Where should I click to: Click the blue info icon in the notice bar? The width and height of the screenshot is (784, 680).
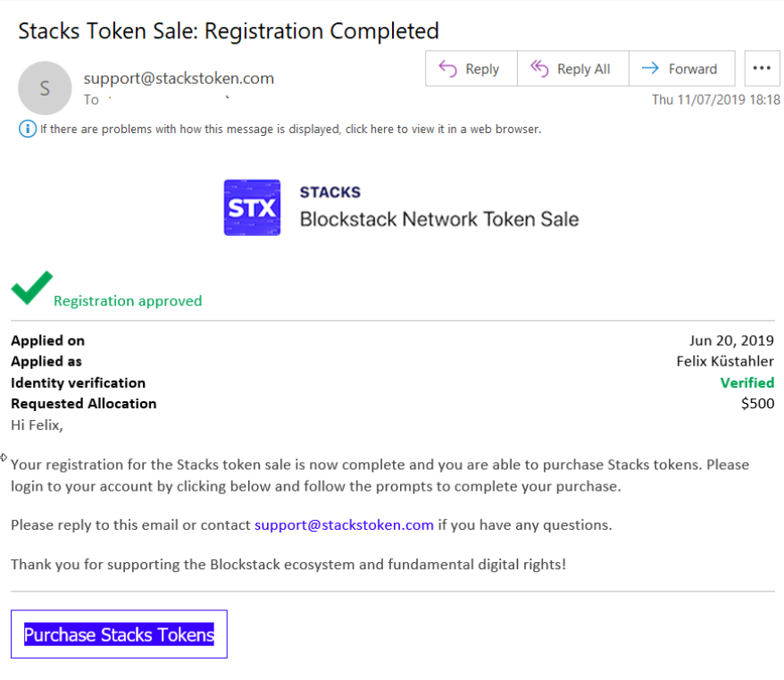click(x=28, y=129)
